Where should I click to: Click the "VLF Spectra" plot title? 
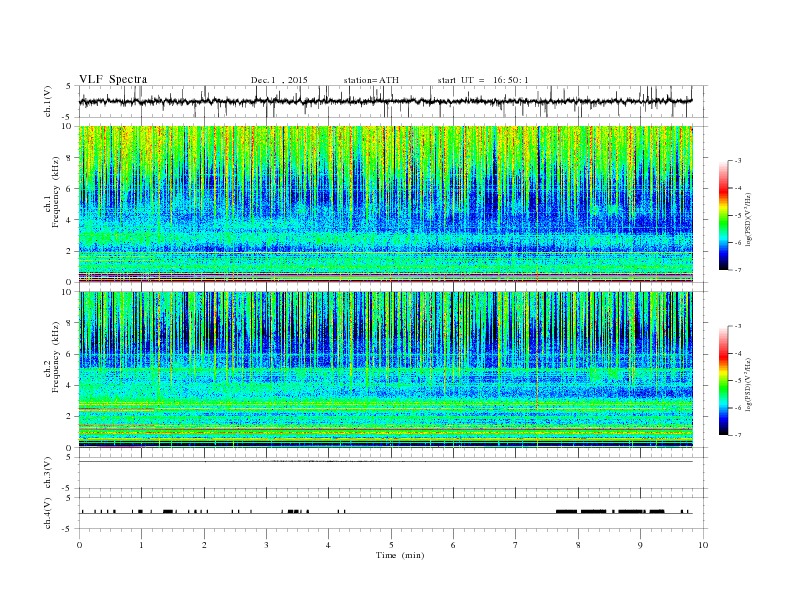(x=113, y=79)
